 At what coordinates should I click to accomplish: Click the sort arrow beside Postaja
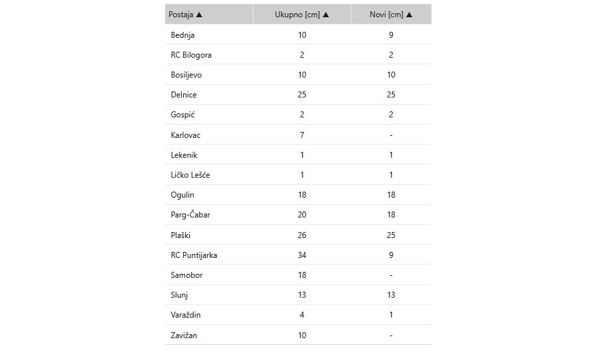point(199,15)
